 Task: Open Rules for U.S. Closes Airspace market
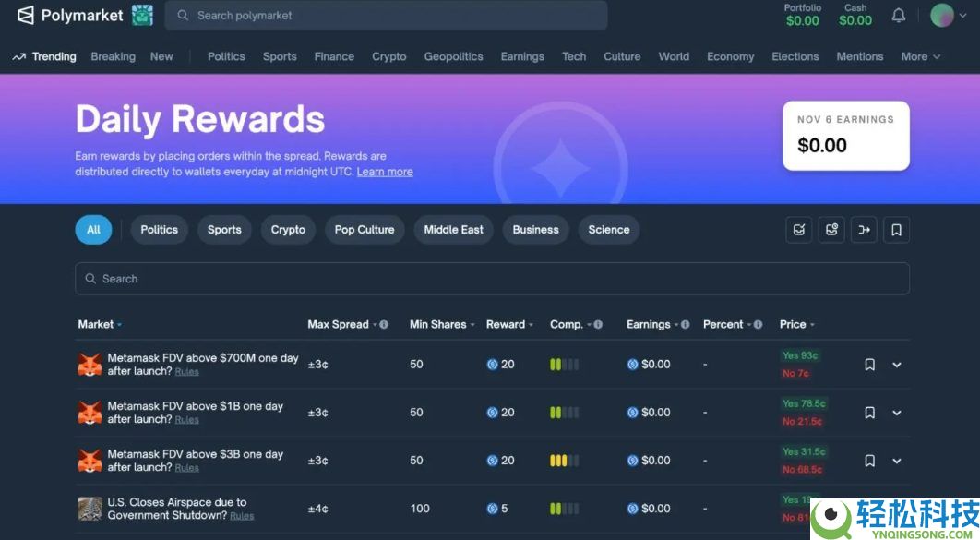[x=242, y=516]
